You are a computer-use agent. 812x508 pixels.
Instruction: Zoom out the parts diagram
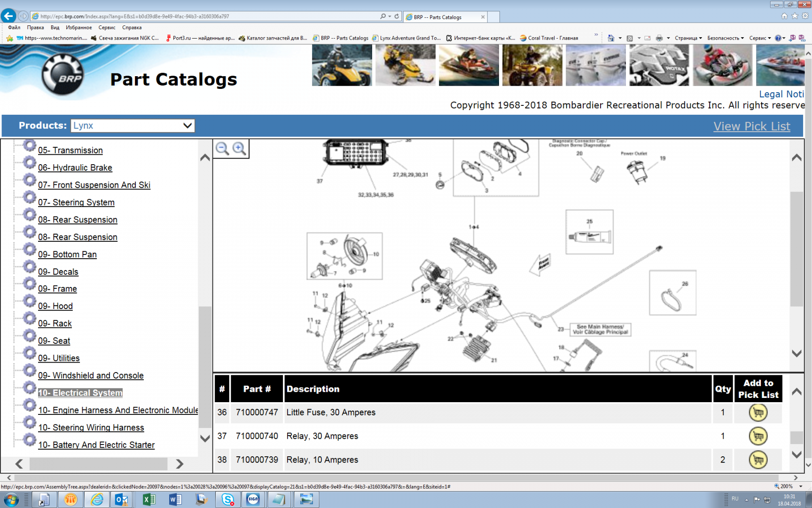coord(222,149)
